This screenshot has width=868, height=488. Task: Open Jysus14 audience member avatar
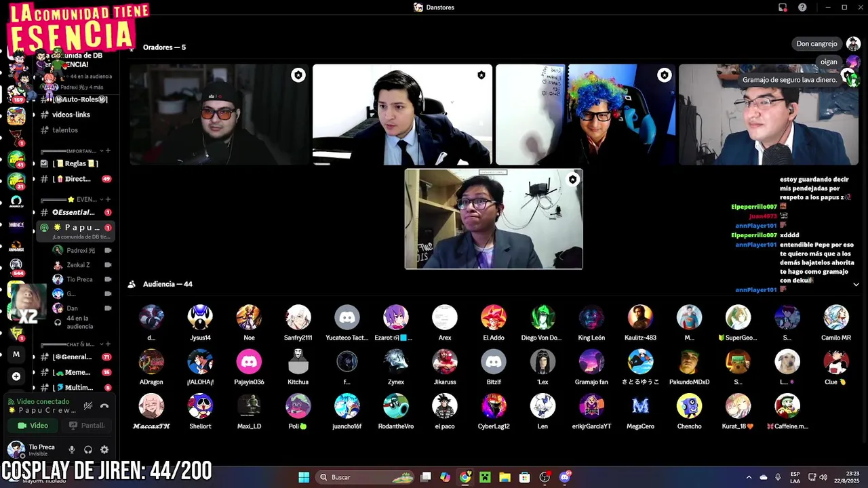click(x=200, y=317)
